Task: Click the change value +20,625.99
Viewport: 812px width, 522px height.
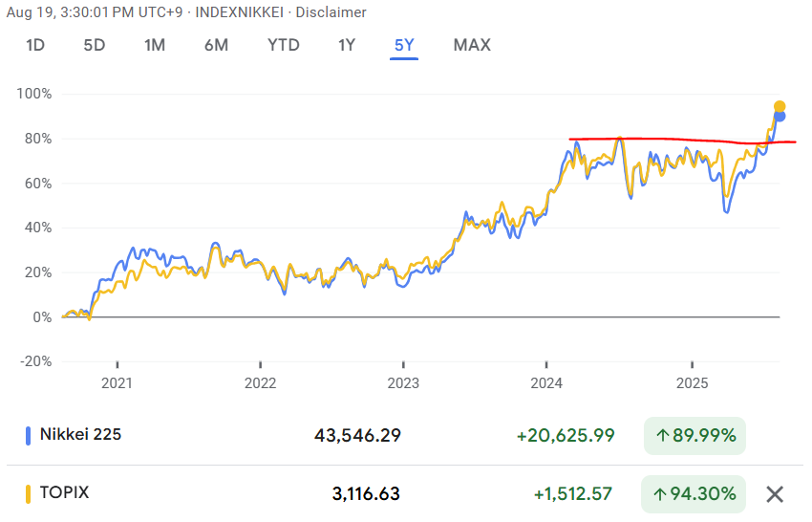Action: 566,435
